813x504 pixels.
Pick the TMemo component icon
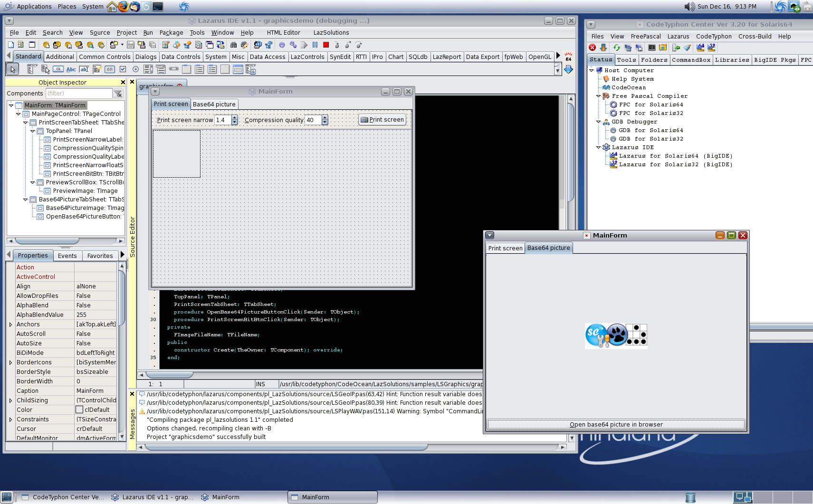click(97, 69)
